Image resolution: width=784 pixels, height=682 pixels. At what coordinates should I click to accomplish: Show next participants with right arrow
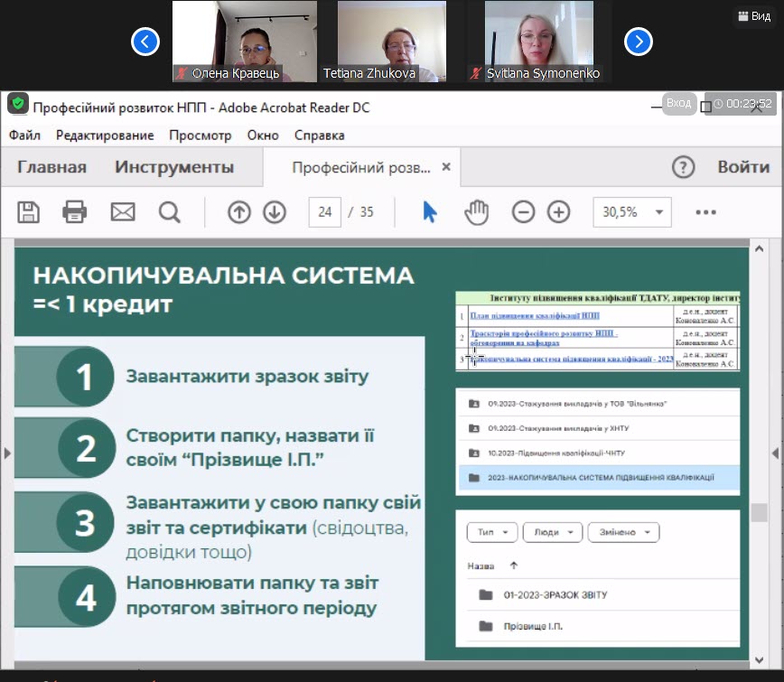pos(638,42)
